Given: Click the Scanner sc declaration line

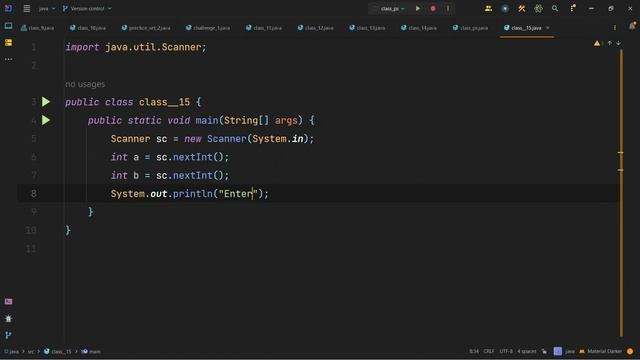Looking at the screenshot, I should point(212,138).
